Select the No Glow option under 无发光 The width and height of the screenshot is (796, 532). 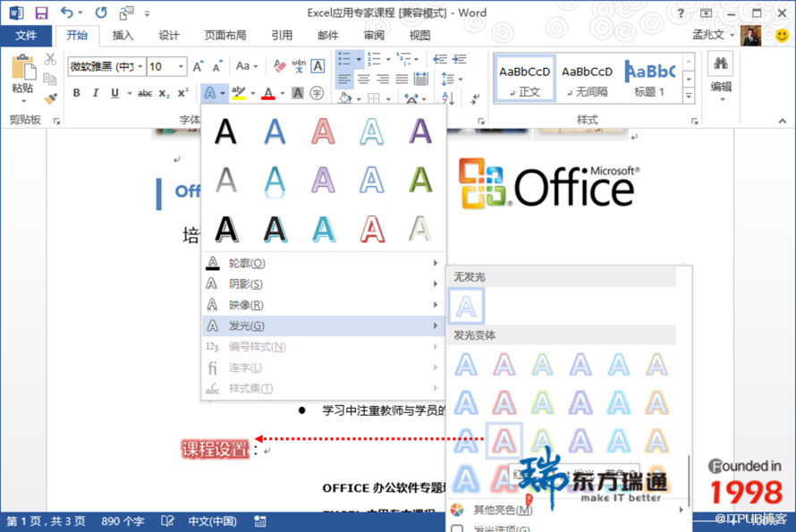click(466, 306)
